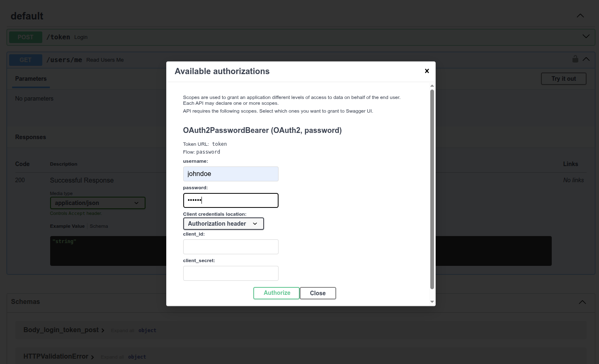The image size is (599, 364).
Task: Open Client credentials location dropdown
Action: tap(223, 224)
